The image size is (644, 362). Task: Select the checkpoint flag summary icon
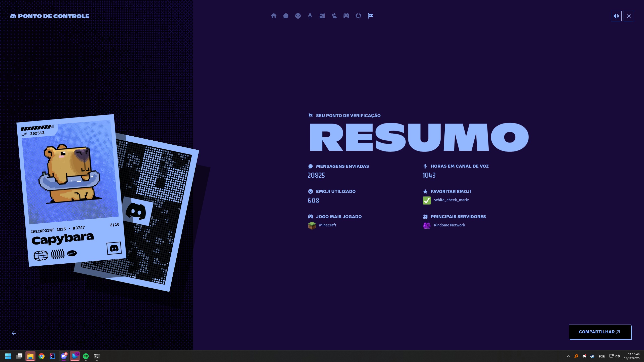click(x=370, y=16)
